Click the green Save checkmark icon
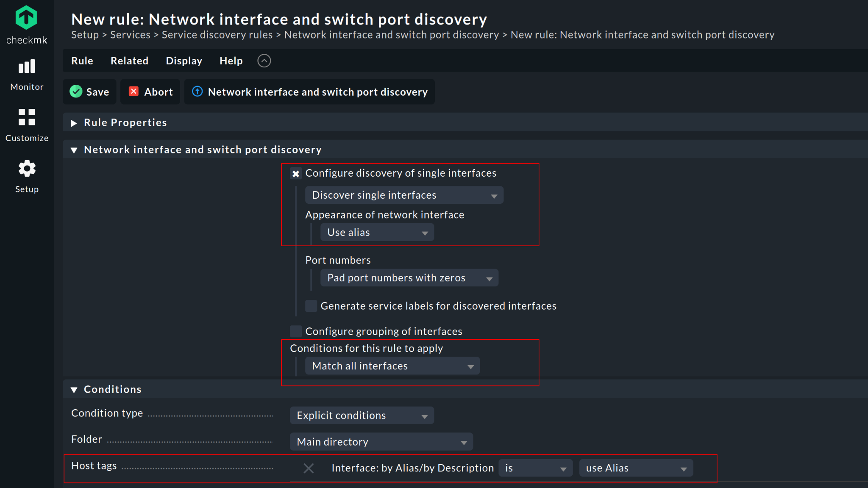868x488 pixels. click(x=76, y=91)
